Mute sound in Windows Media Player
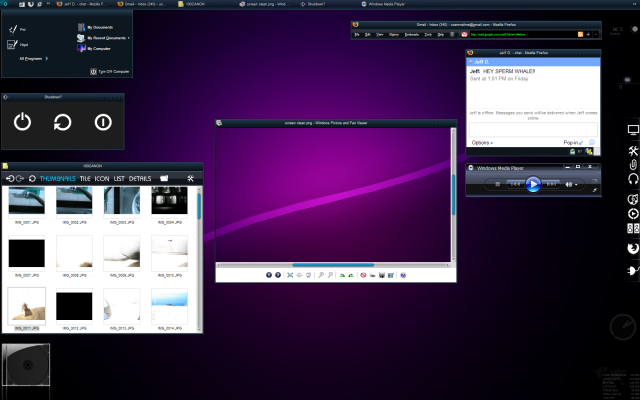This screenshot has height=400, width=640. (x=568, y=184)
